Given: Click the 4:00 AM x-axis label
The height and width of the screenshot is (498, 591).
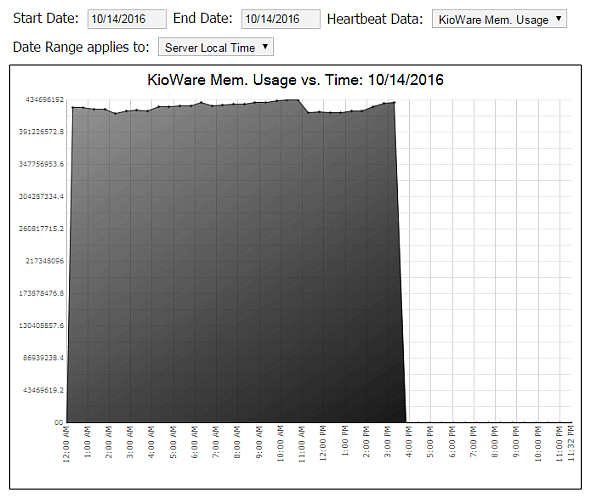Looking at the screenshot, I should click(152, 442).
